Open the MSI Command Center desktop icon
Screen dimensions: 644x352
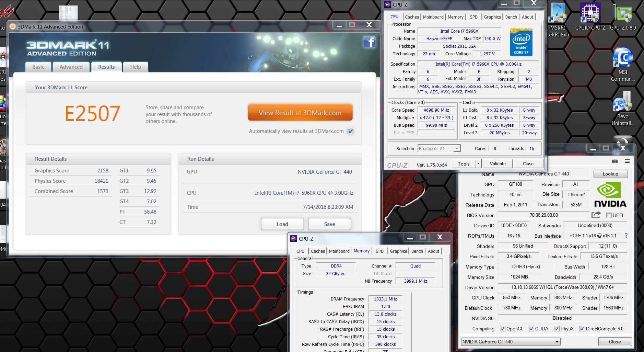[x=623, y=65]
